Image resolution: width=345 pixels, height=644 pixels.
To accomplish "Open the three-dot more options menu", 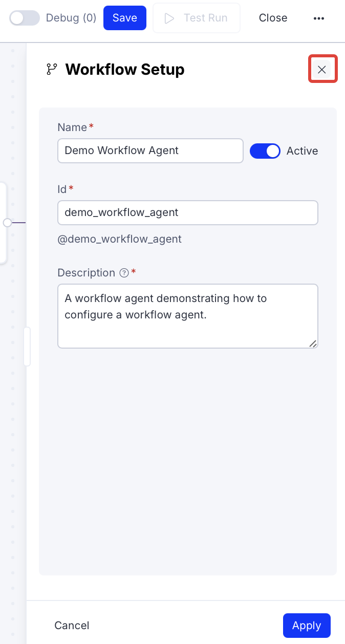I will coord(319,18).
